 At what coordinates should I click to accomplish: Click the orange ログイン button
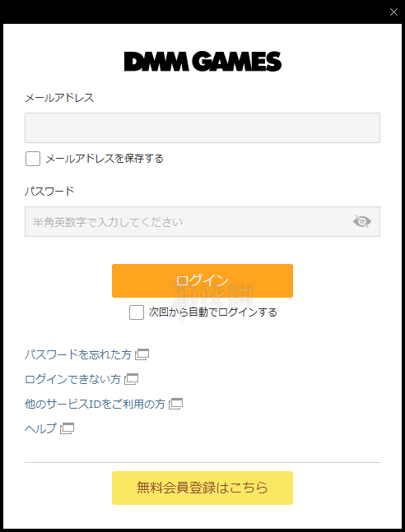tap(202, 281)
